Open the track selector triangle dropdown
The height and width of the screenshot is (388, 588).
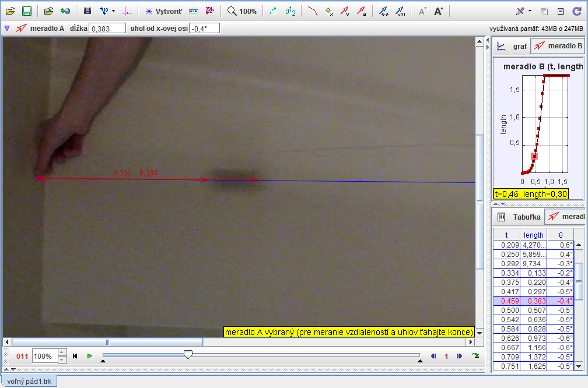(x=7, y=27)
